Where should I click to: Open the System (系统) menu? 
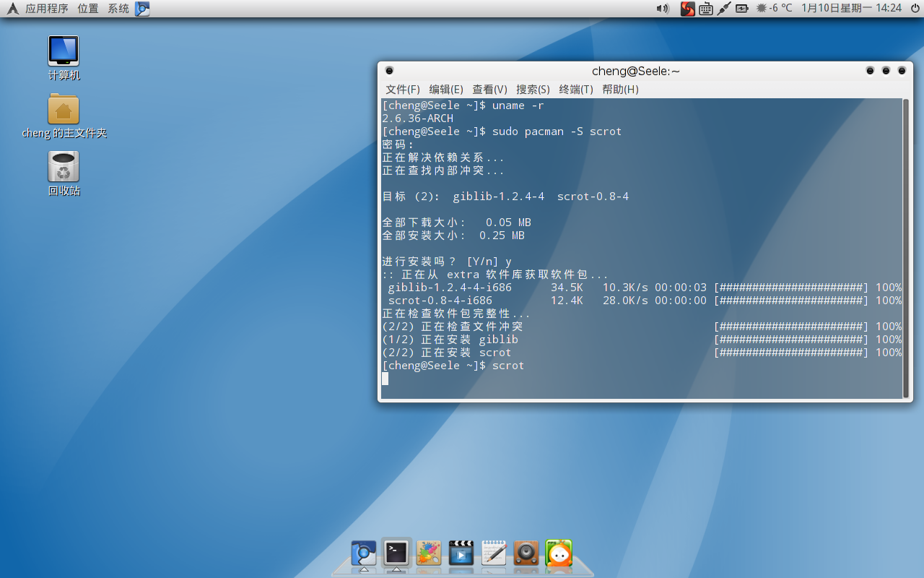tap(118, 9)
